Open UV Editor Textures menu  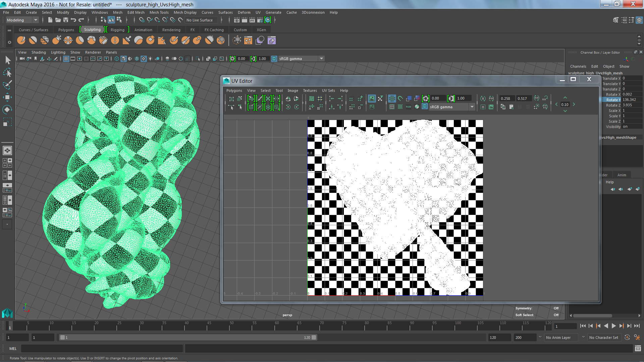[310, 90]
